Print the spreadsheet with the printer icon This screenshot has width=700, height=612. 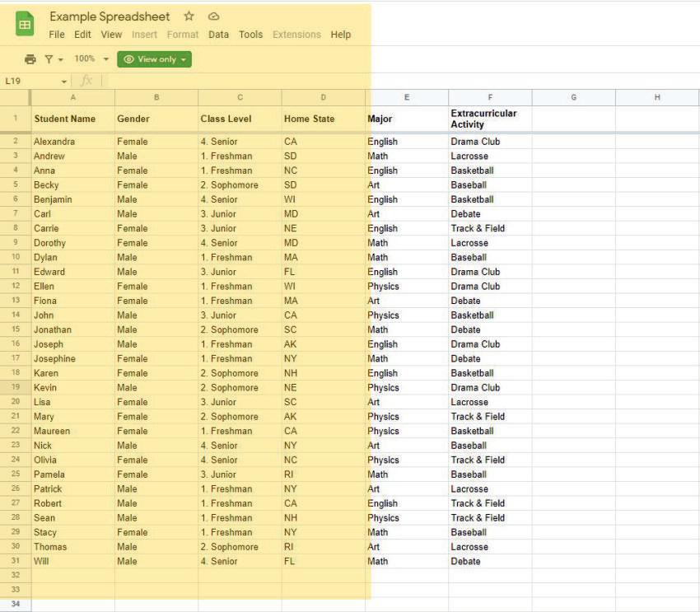(x=30, y=59)
